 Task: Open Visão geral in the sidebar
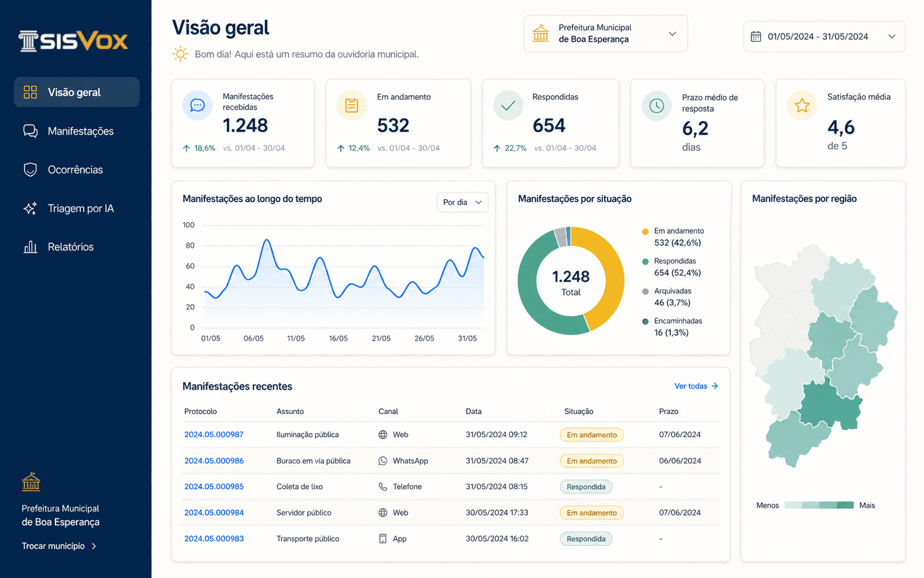(x=77, y=92)
